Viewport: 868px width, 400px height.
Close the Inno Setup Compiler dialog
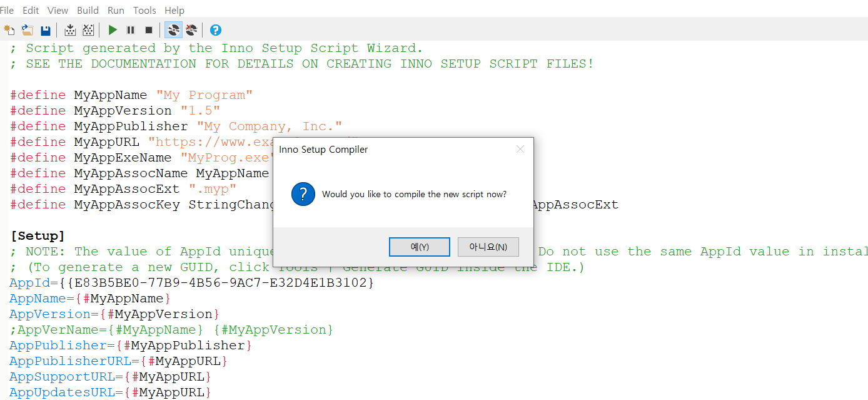point(520,149)
